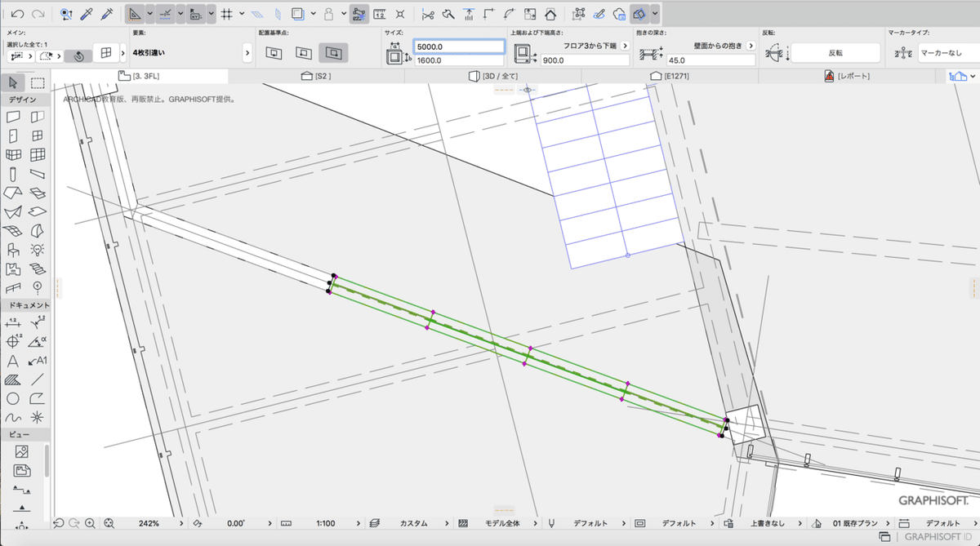Click the reveal depth field 45.0

point(710,60)
